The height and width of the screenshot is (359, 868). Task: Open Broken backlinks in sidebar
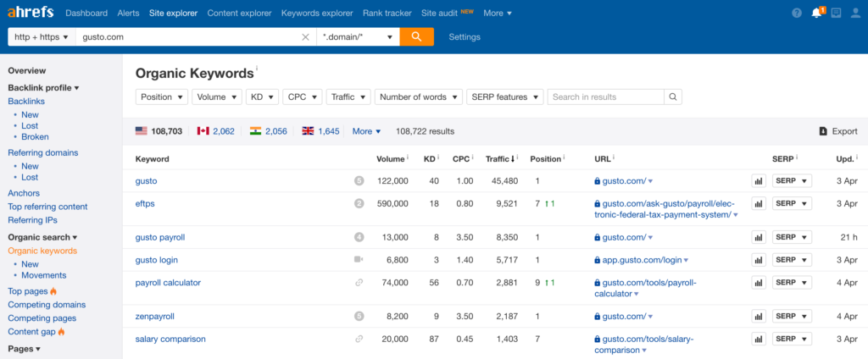[35, 136]
